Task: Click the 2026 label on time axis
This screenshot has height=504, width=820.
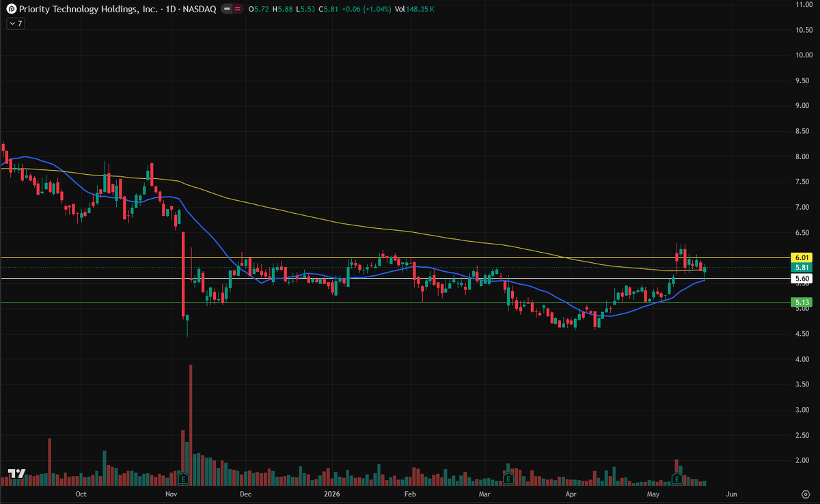Action: 332,493
